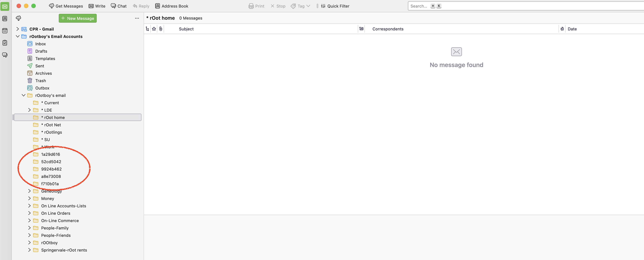Expand the Money folder

29,198
